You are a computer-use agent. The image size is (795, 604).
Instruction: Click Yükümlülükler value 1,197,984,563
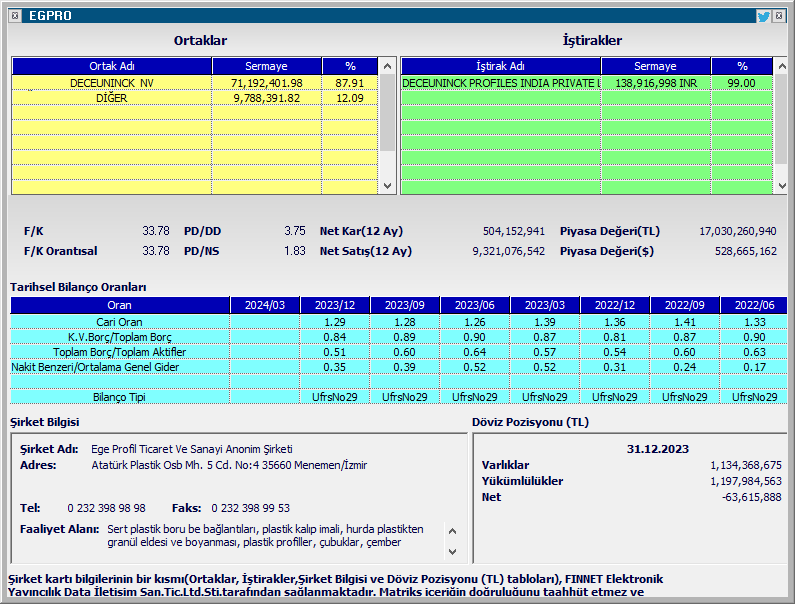pyautogui.click(x=746, y=481)
